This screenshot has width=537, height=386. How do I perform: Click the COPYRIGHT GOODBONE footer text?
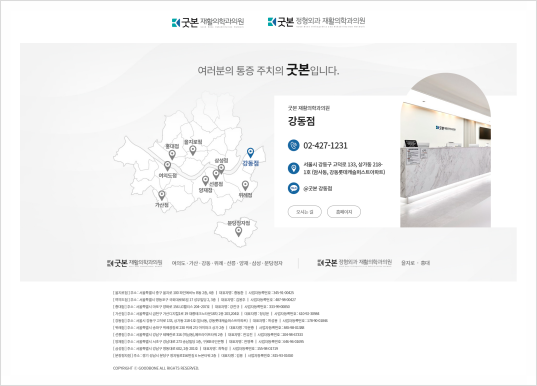156,368
